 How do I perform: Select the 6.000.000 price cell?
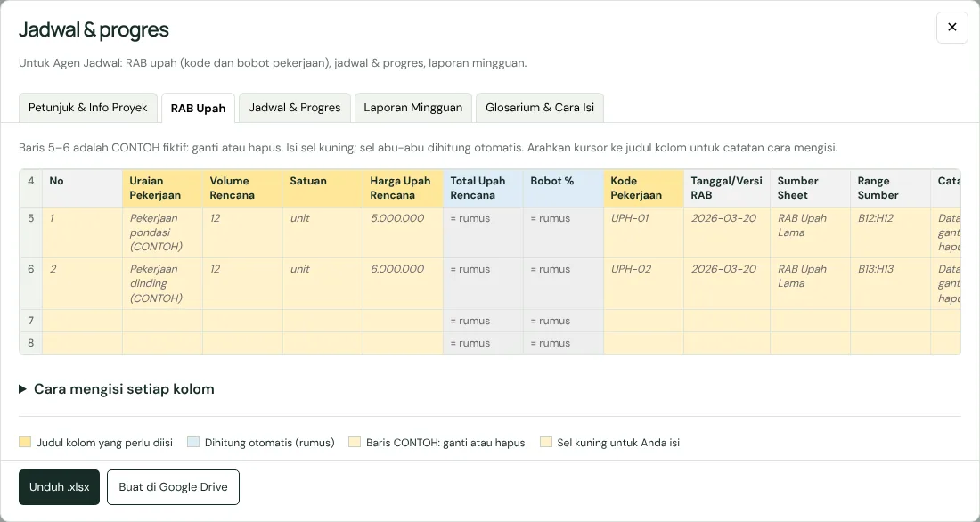(x=403, y=284)
